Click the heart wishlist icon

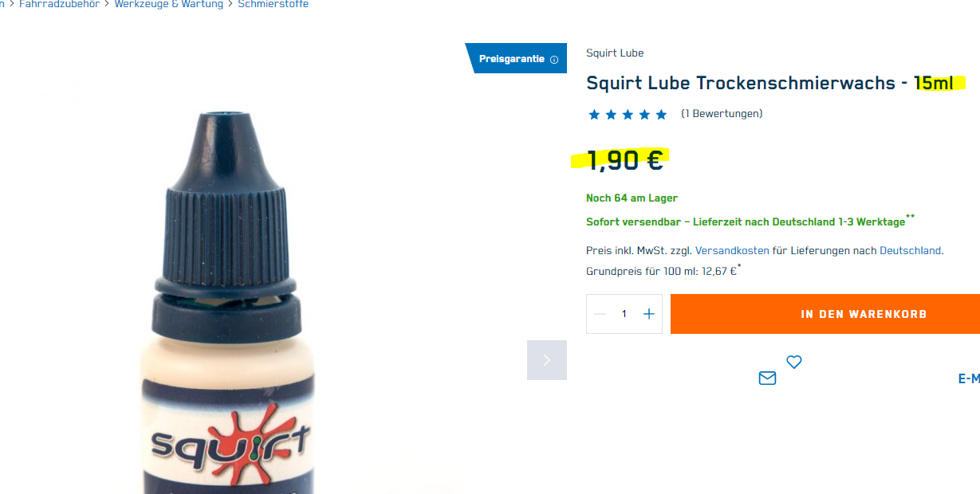click(x=793, y=362)
